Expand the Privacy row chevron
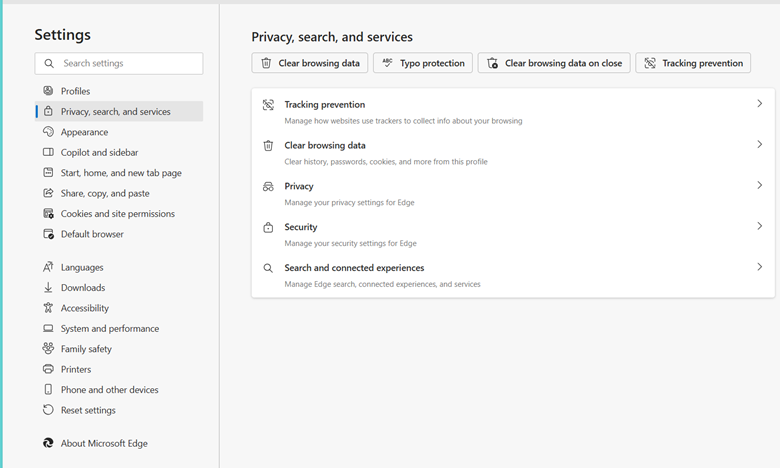The image size is (780, 468). click(759, 186)
